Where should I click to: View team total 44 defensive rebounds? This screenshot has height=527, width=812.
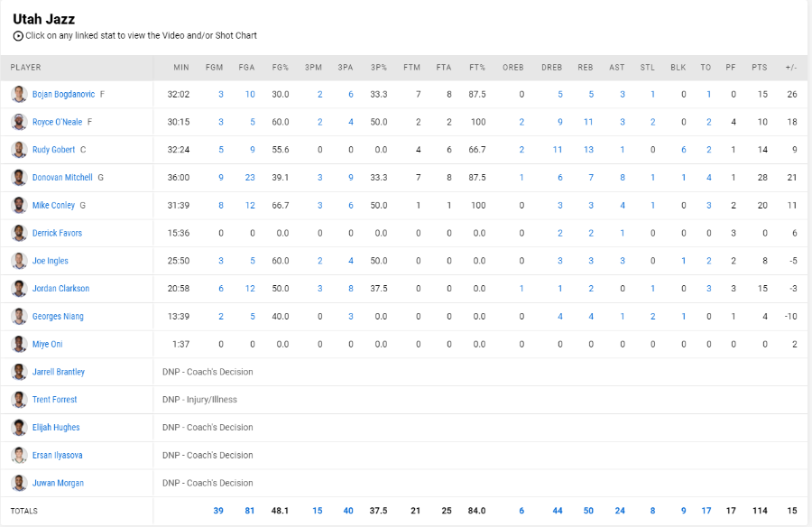coord(558,511)
